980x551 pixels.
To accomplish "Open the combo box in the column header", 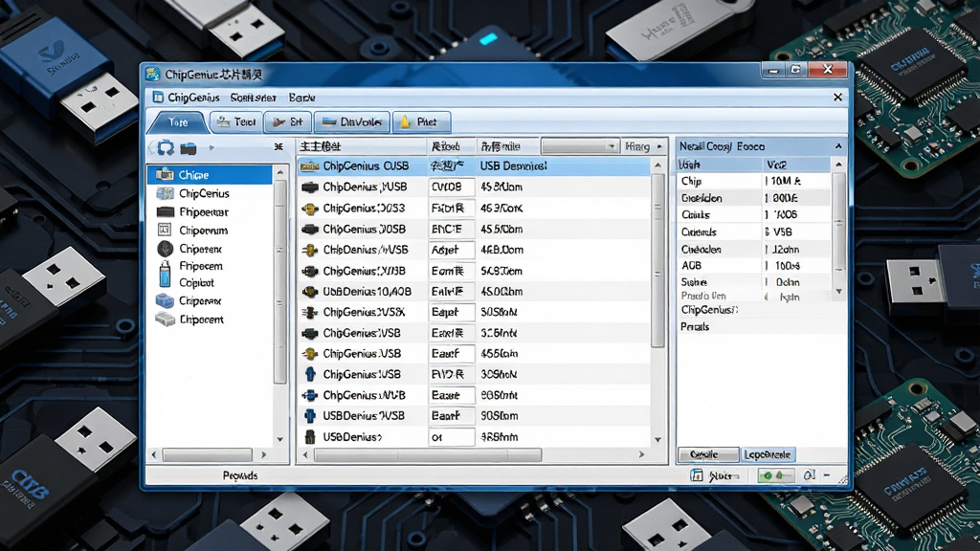I will (x=581, y=146).
